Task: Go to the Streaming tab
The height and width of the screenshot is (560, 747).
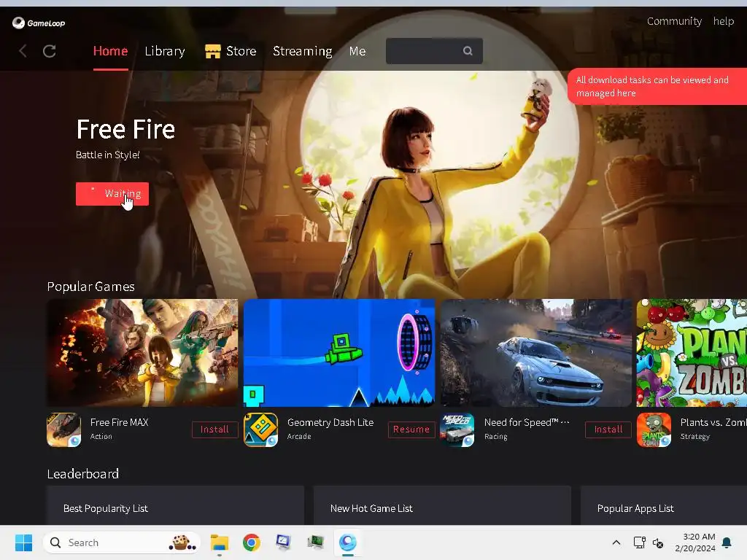Action: 303,51
